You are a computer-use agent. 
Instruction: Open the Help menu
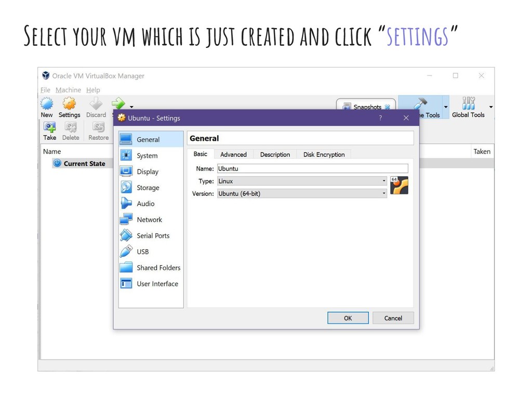click(93, 90)
